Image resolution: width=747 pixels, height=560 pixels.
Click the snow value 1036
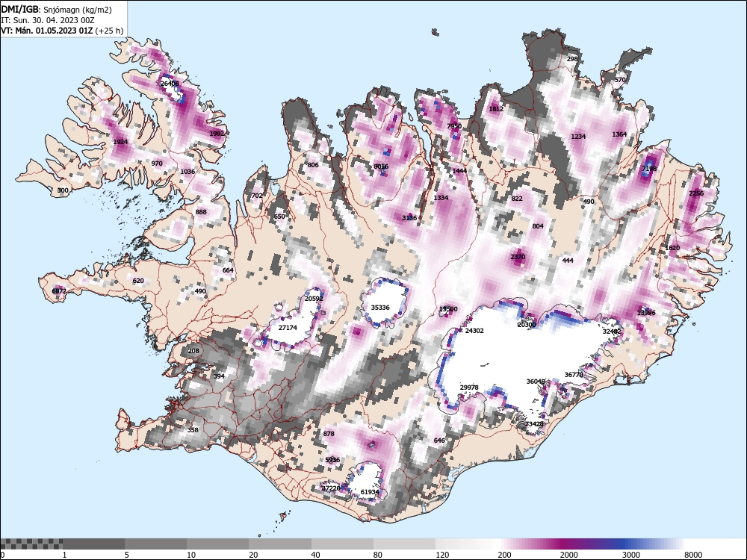pyautogui.click(x=187, y=172)
